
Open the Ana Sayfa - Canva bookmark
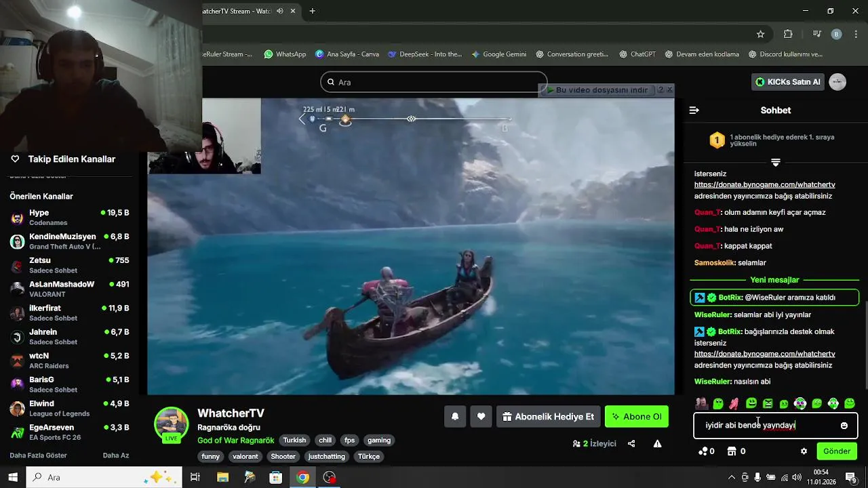[347, 54]
